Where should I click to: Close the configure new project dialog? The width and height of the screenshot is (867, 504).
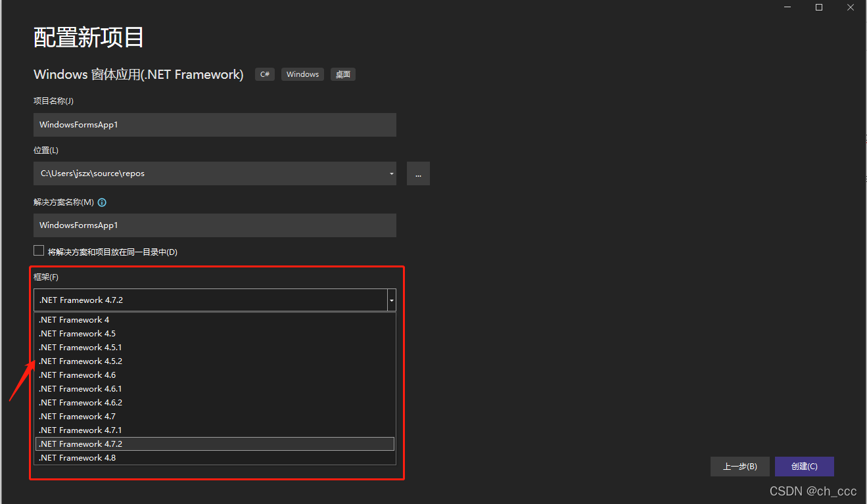(x=851, y=7)
